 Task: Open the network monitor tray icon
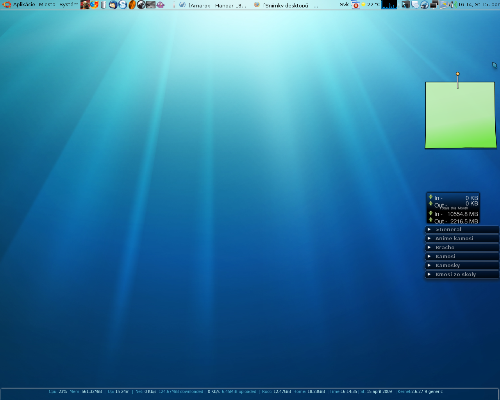tap(434, 5)
